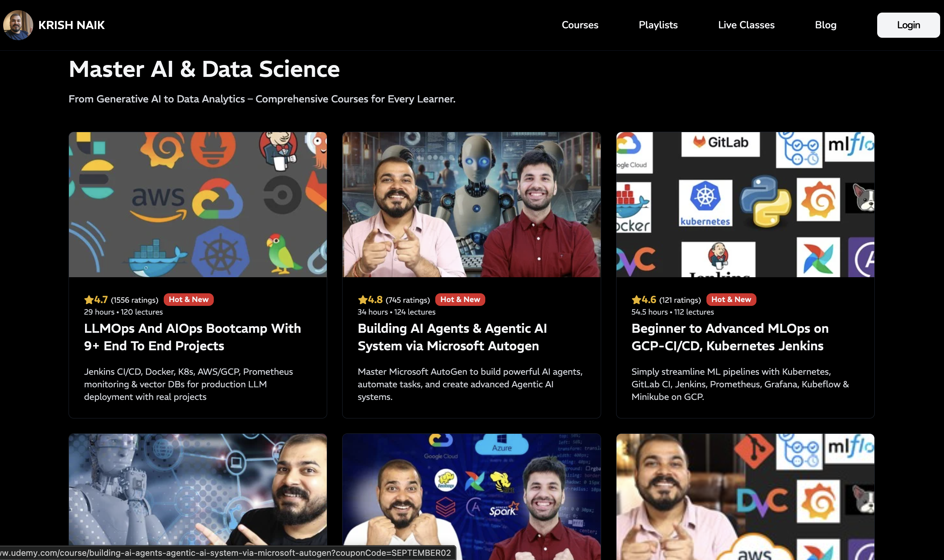Click the AWS and Docker logos course thumbnail
Viewport: 944px width, 560px height.
[197, 204]
